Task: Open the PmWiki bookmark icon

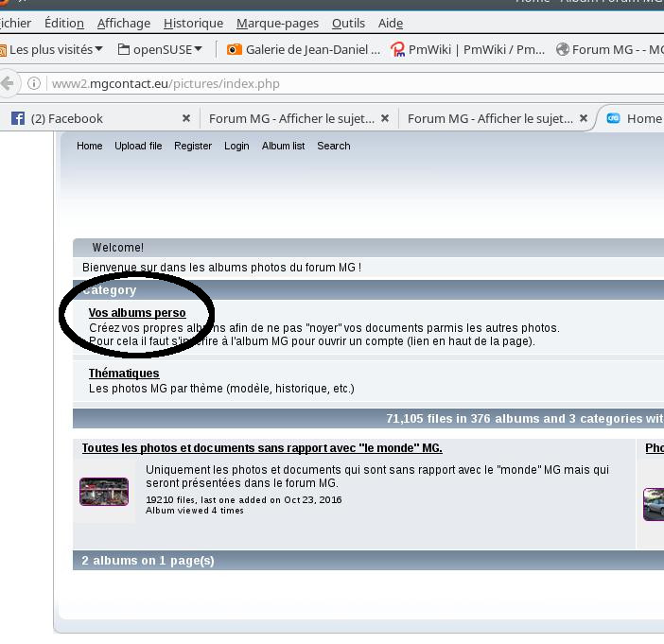Action: pyautogui.click(x=397, y=49)
